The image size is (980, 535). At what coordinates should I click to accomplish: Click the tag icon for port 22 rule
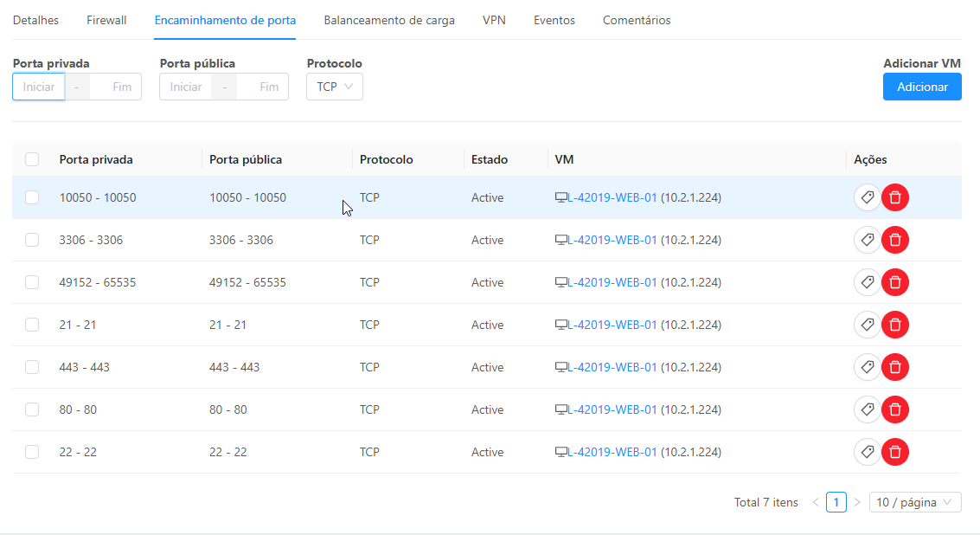click(867, 452)
